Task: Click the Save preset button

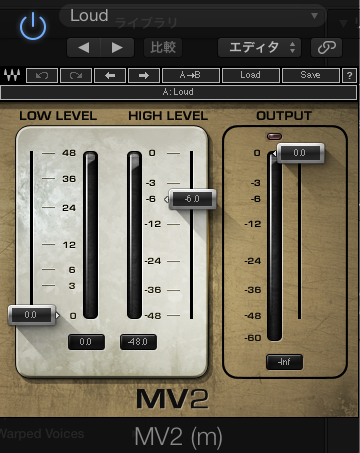Action: (x=311, y=75)
